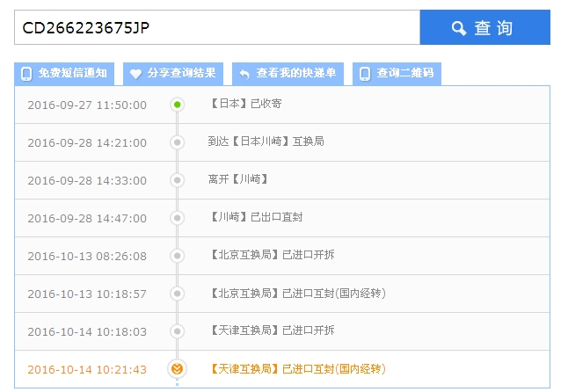Click timeline dot for 离开【川崎】
568x392 pixels.
(177, 180)
